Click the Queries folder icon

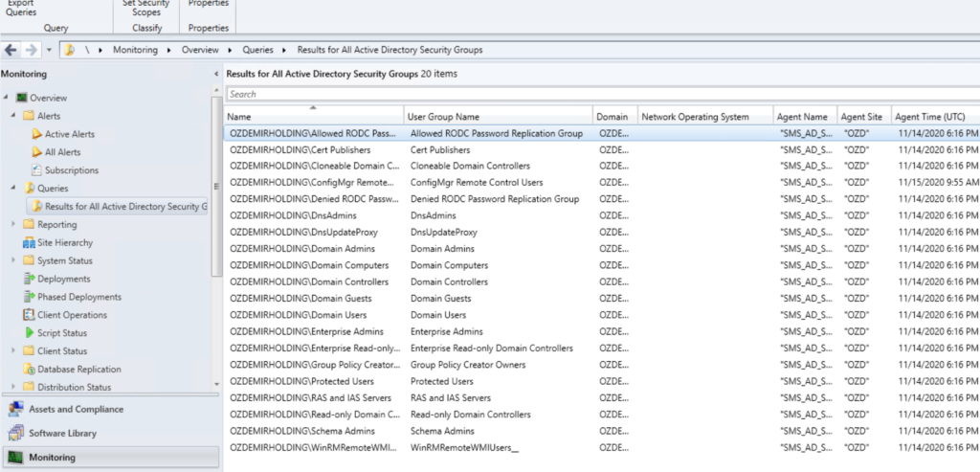pyautogui.click(x=29, y=189)
